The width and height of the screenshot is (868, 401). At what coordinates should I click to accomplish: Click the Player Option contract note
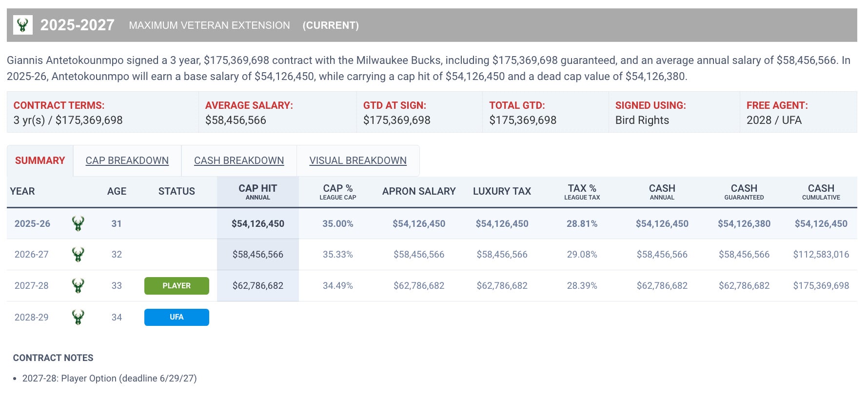click(x=109, y=378)
